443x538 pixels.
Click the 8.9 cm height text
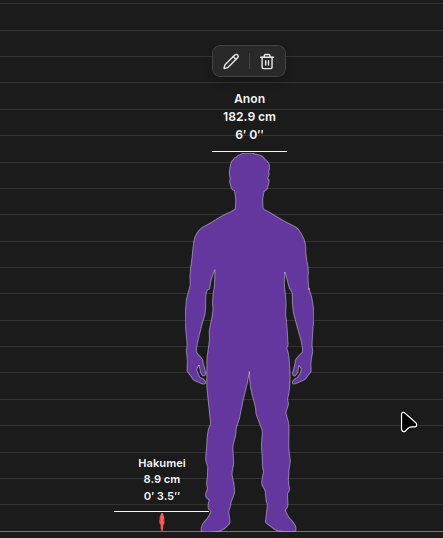coord(162,479)
